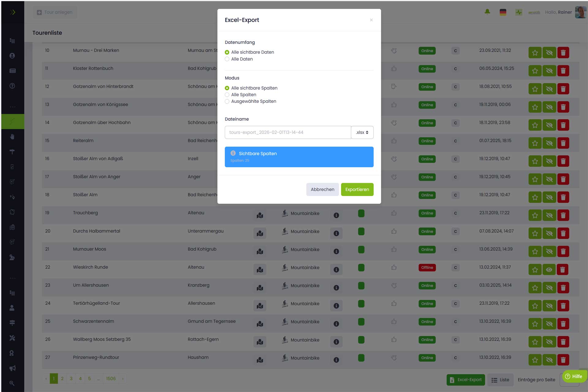Click the red delete button for Trauchberg row
This screenshot has width=588, height=392.
click(563, 215)
